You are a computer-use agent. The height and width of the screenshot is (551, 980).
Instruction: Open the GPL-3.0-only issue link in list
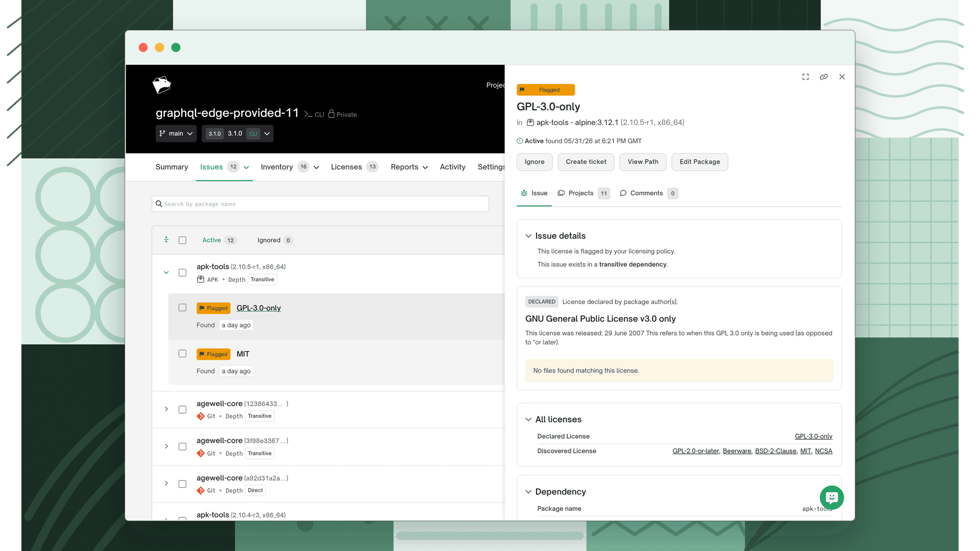click(259, 308)
